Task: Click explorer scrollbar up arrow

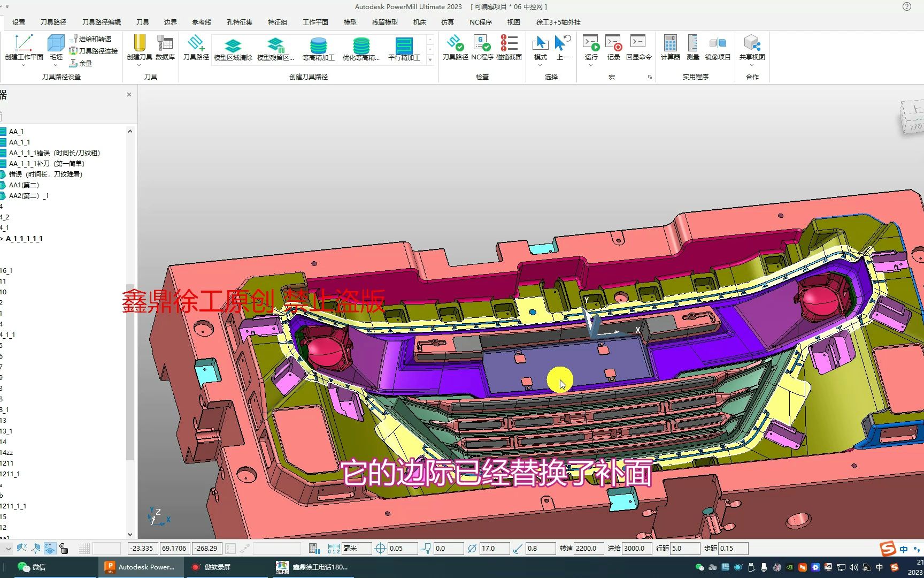Action: [x=130, y=131]
